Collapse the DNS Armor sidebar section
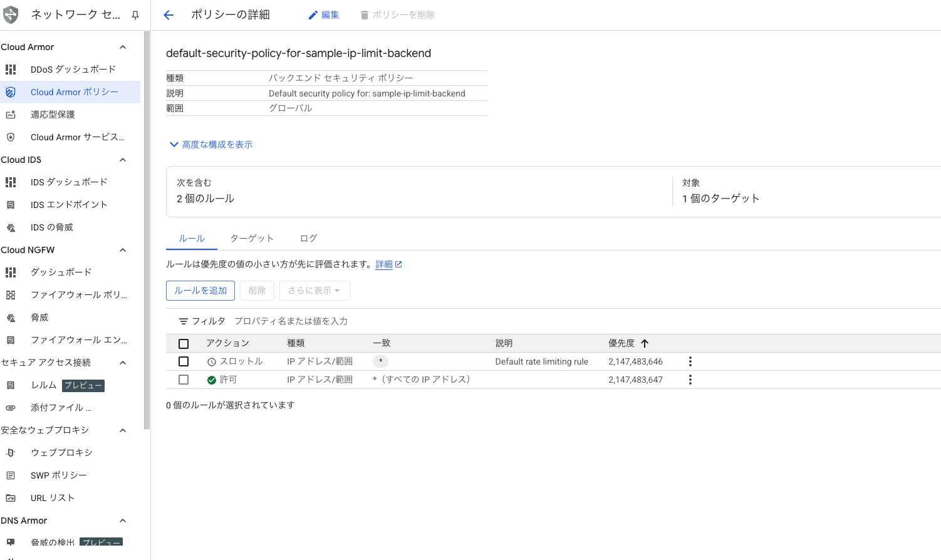Viewport: 941px width, 560px height. [x=123, y=521]
